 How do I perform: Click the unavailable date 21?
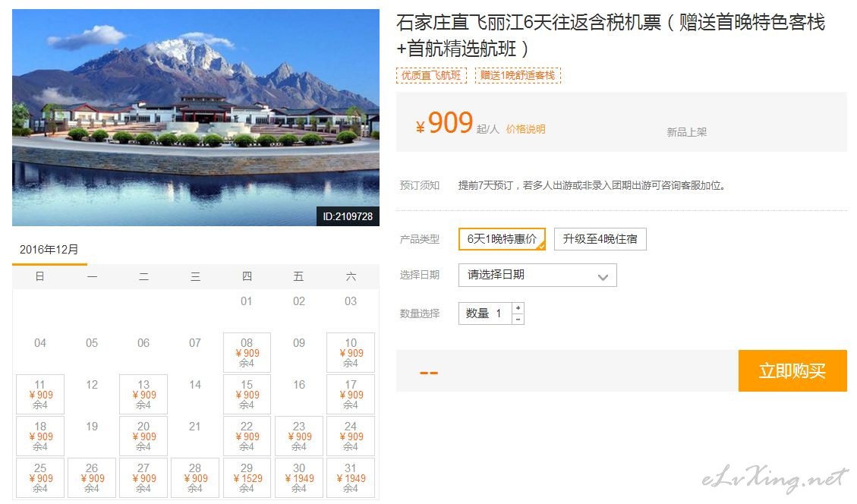(195, 427)
